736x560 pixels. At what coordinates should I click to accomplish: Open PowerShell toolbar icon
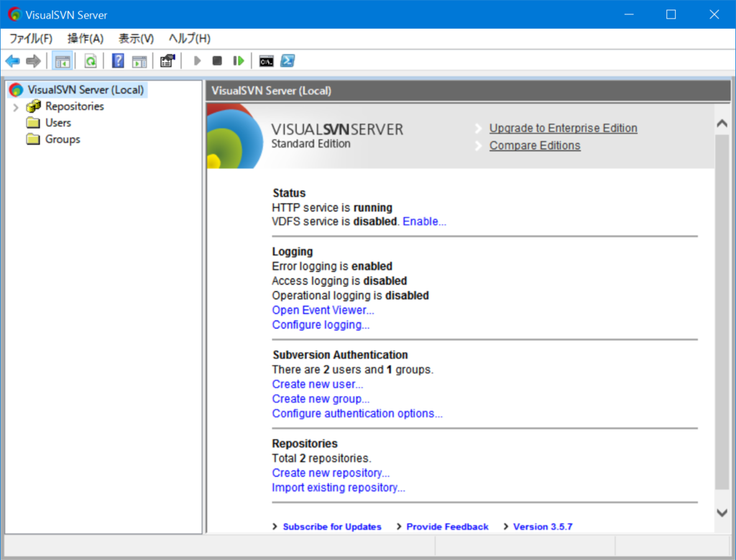287,61
